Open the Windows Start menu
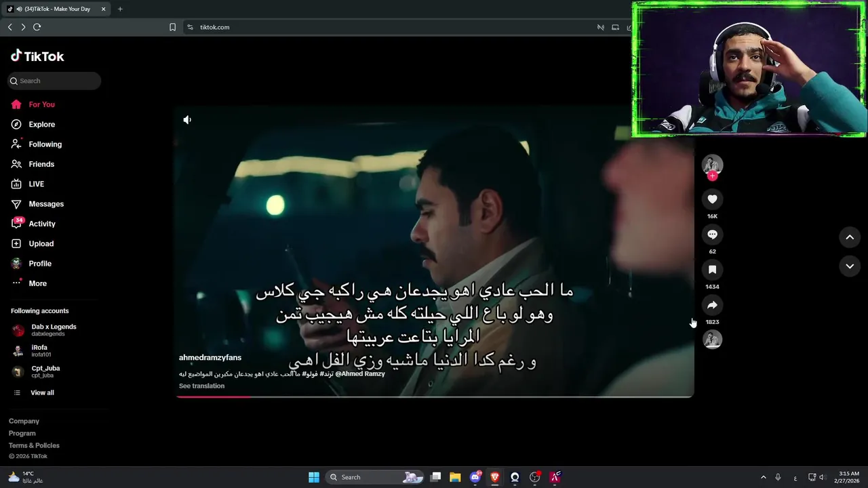 [314, 477]
